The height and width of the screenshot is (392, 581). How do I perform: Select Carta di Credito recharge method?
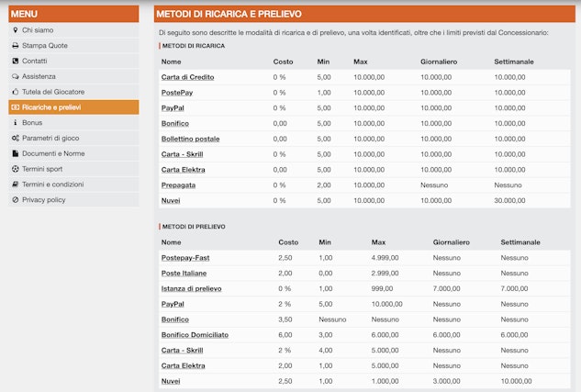pyautogui.click(x=187, y=77)
